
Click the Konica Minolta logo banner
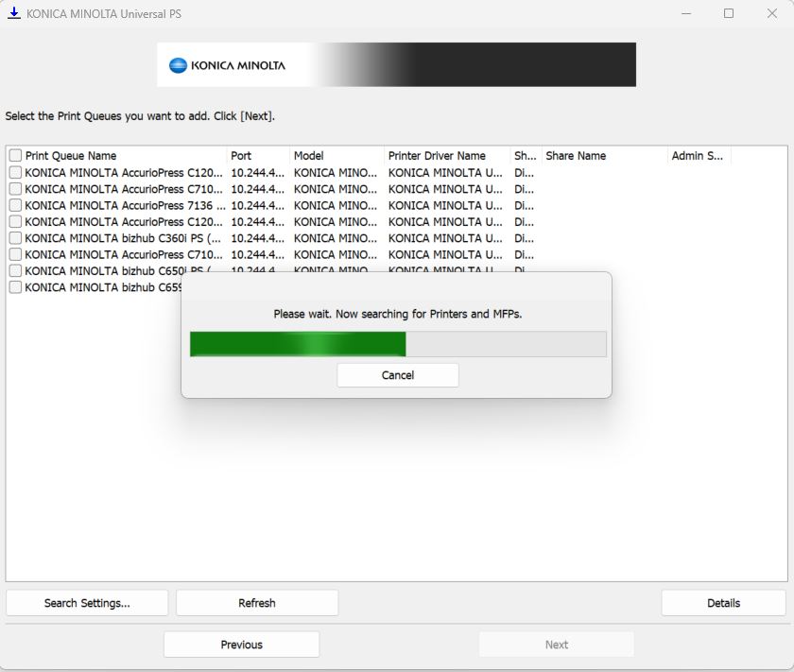pos(396,65)
